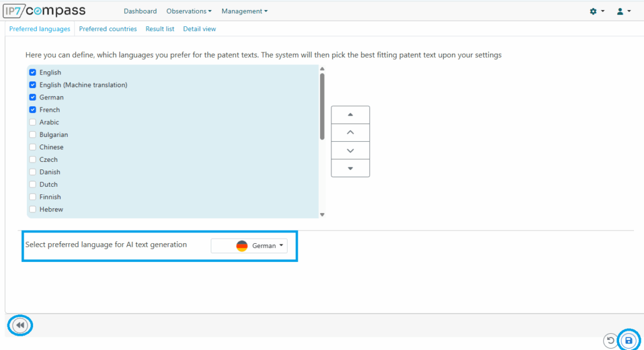The width and height of the screenshot is (644, 350).
Task: Check the Hebrew checkbox
Action: (x=33, y=209)
